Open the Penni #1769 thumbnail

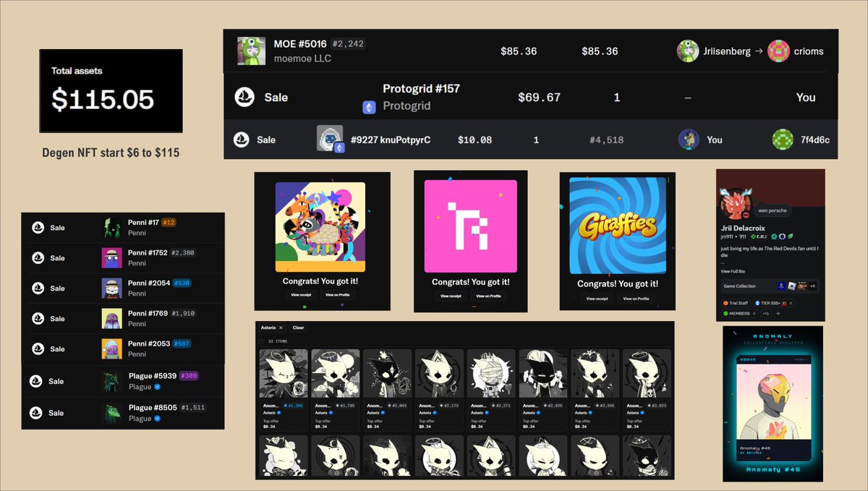pyautogui.click(x=111, y=318)
